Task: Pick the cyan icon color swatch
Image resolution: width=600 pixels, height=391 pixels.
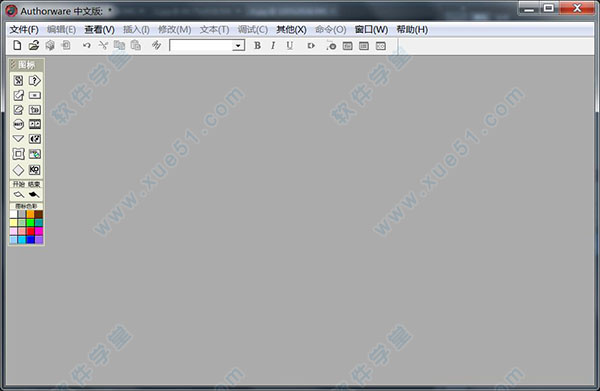Action: point(22,240)
